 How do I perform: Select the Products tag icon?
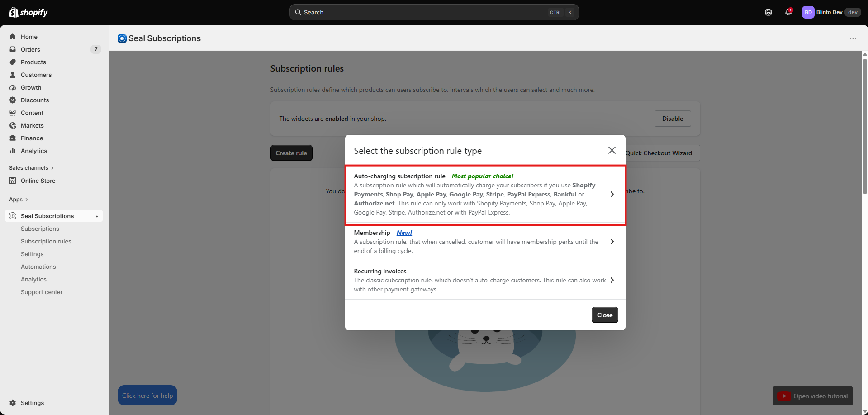coord(13,62)
